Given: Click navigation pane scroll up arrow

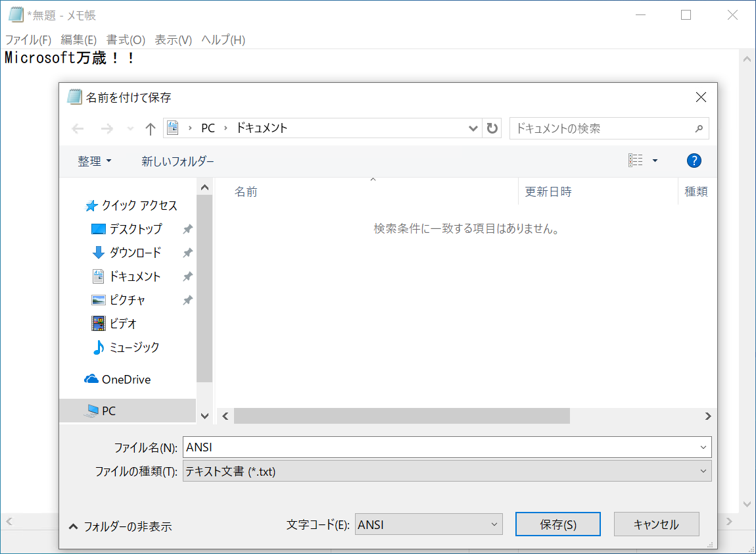Looking at the screenshot, I should coord(204,188).
